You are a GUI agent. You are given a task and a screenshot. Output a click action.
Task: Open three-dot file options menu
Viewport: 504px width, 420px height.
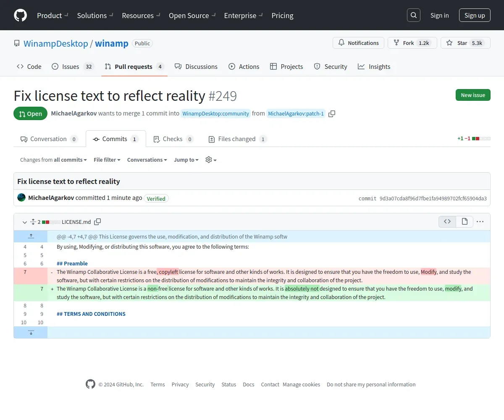pos(480,221)
